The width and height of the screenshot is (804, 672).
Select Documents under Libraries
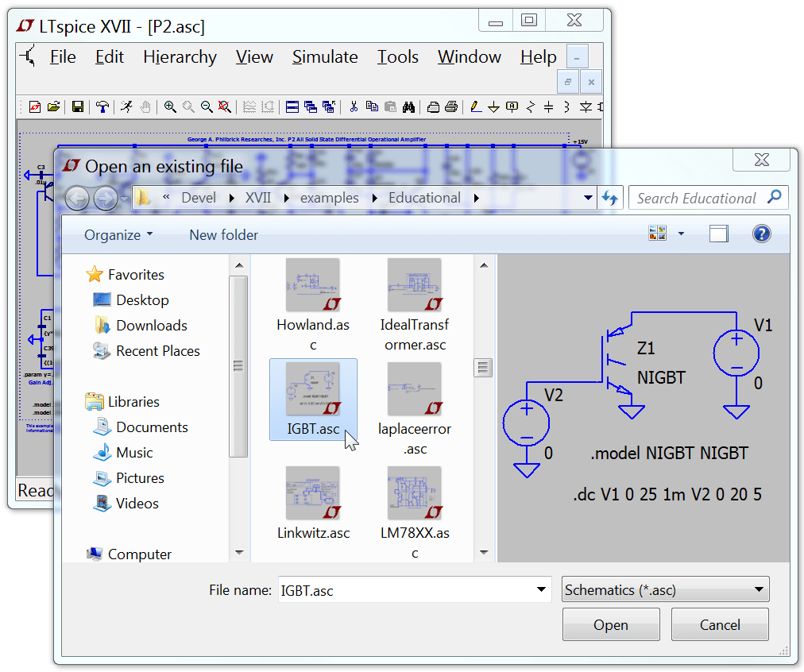141,427
